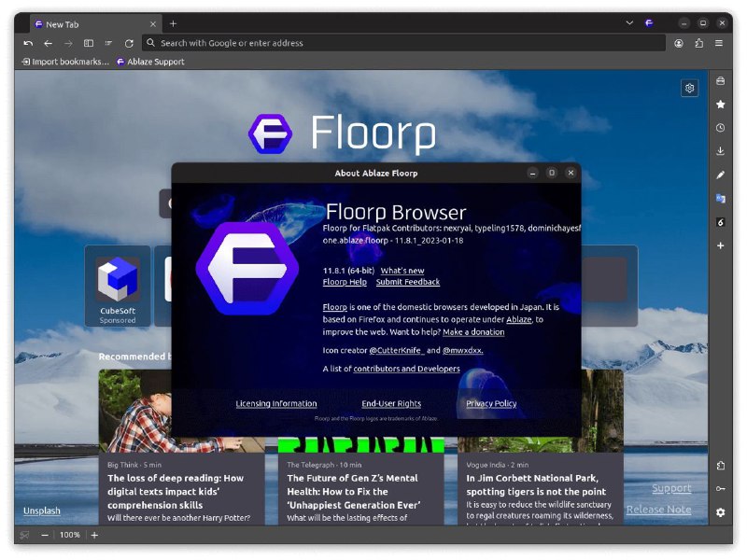
Task: Open notes pencil icon in sidebar
Action: tap(720, 175)
